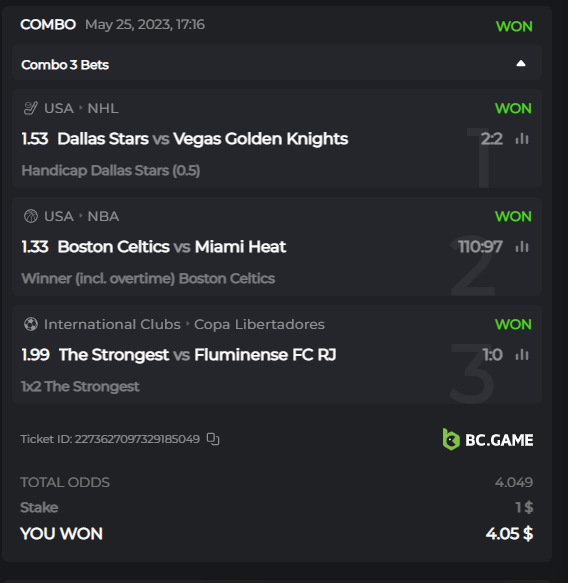This screenshot has width=568, height=583.
Task: Click the USA label above Dallas Stars
Action: click(59, 109)
